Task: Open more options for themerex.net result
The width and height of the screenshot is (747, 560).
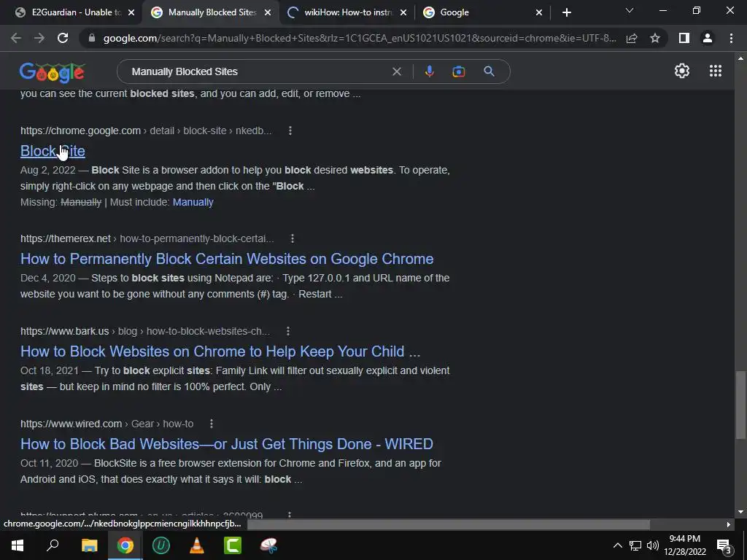Action: click(x=293, y=238)
